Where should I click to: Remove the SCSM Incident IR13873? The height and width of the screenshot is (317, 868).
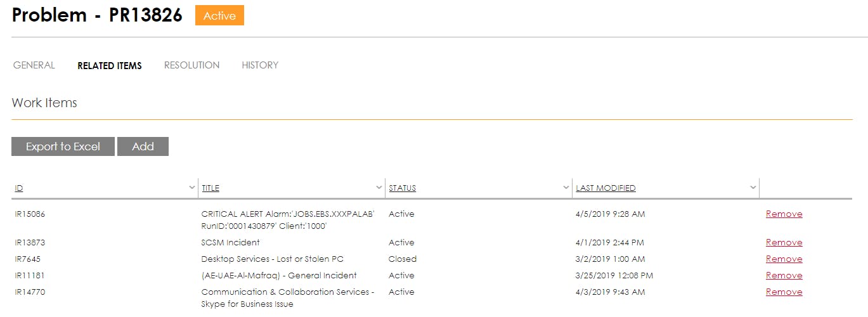pos(784,243)
